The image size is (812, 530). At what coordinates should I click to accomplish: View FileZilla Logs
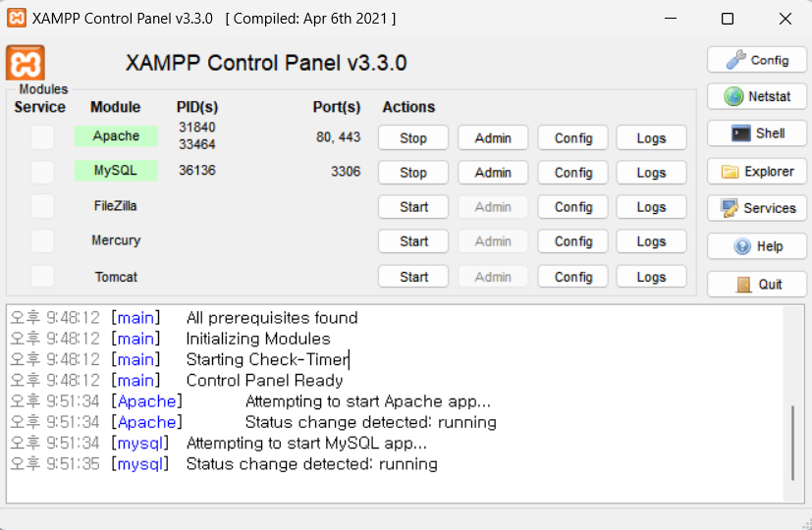coord(651,207)
